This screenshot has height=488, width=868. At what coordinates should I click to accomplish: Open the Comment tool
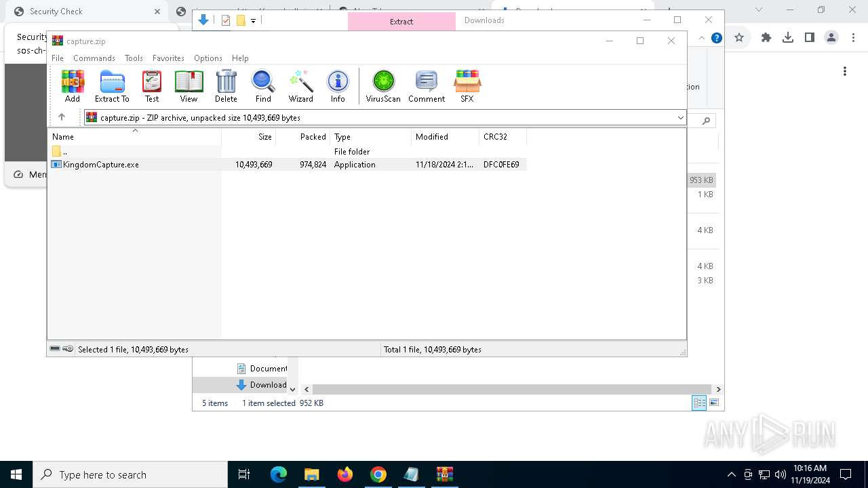tap(427, 86)
